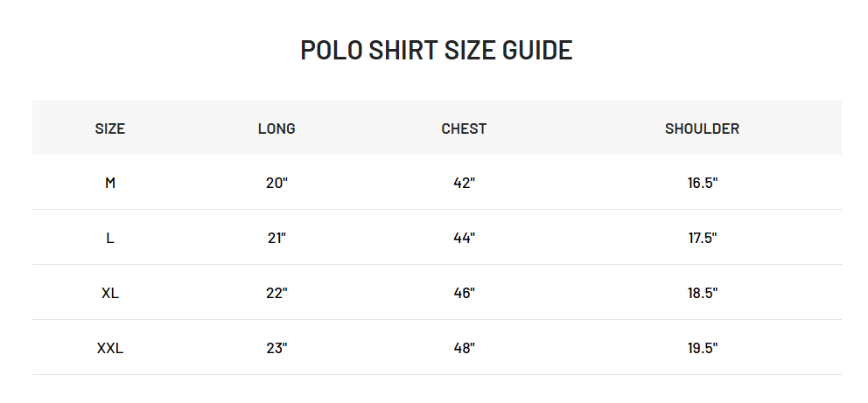868x403 pixels.
Task: Click the Polo Shirt Size Guide title
Action: [437, 50]
